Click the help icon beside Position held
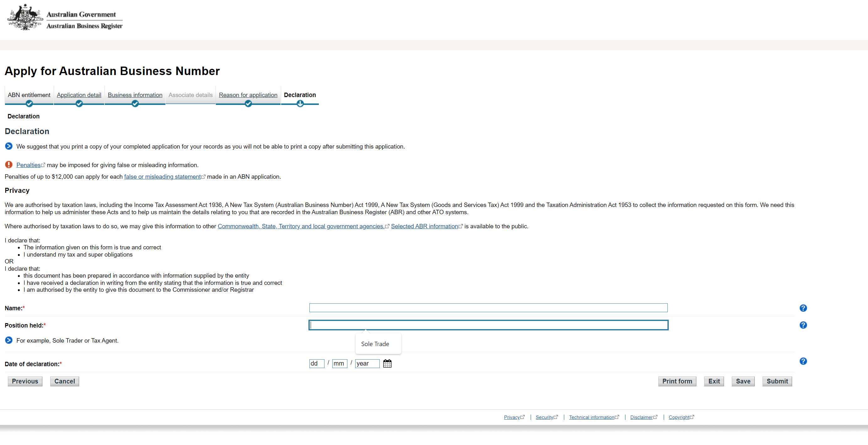Image resolution: width=868 pixels, height=445 pixels. click(x=803, y=325)
